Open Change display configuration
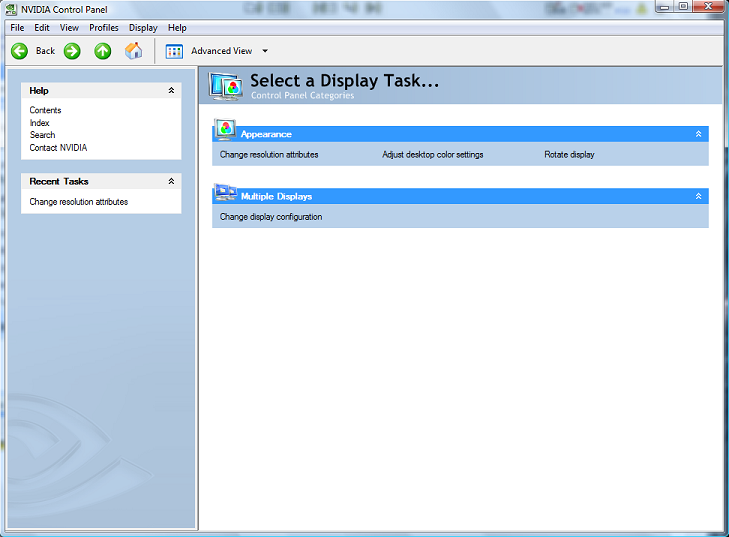Screen dimensions: 729x537 [271, 217]
